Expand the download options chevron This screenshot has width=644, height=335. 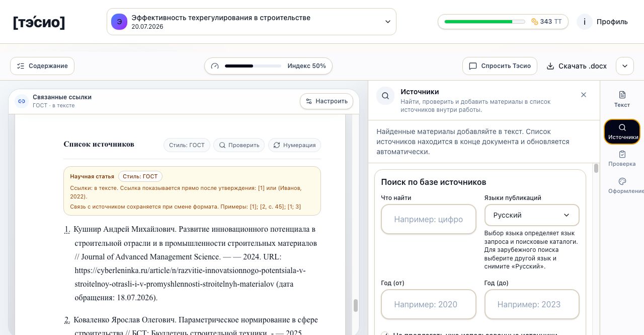pyautogui.click(x=625, y=66)
